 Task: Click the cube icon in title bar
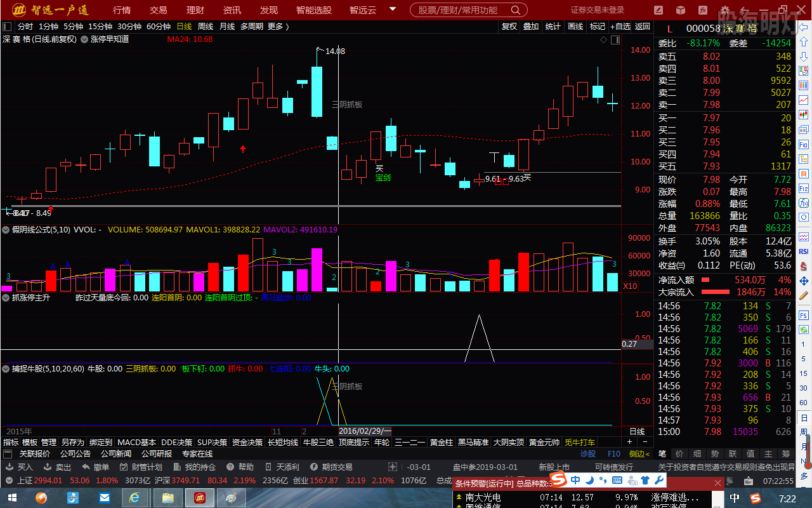(x=681, y=10)
